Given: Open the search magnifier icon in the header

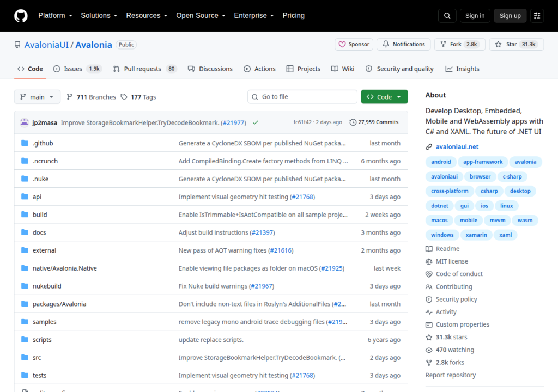Looking at the screenshot, I should [x=447, y=16].
